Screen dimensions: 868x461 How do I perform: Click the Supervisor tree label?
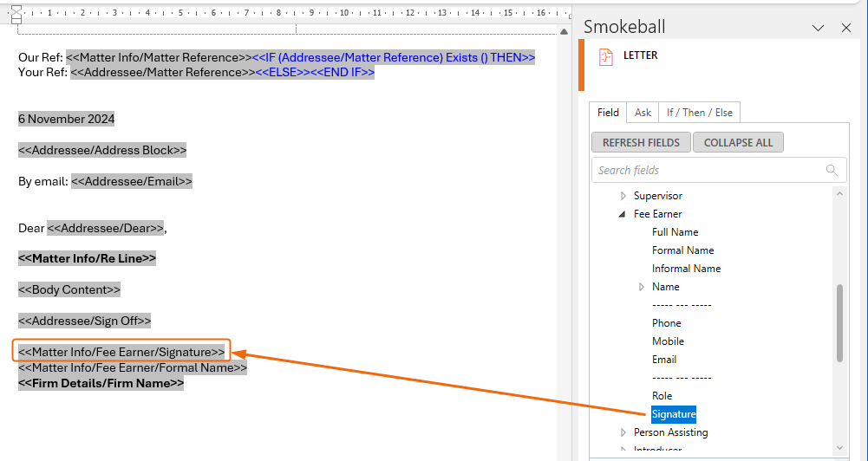coord(657,196)
